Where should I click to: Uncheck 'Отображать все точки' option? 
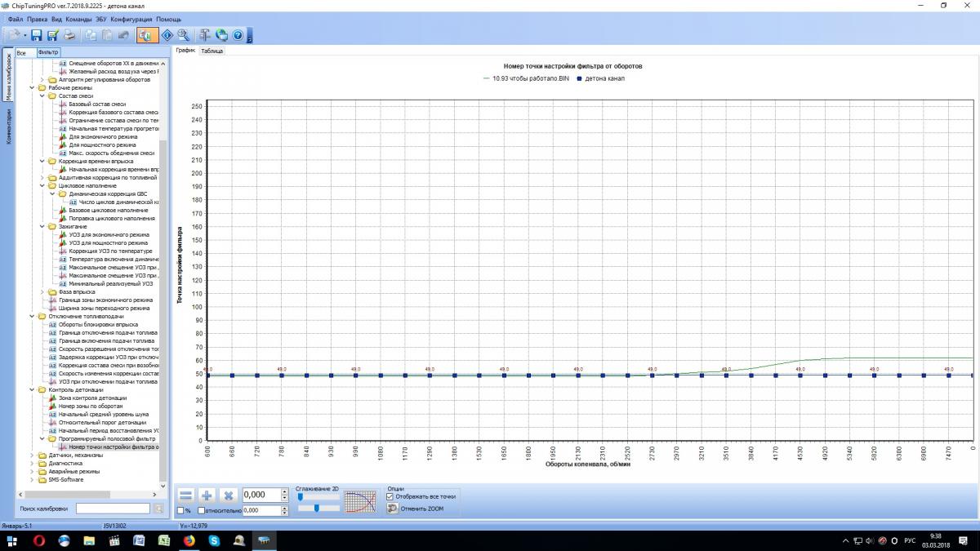point(390,496)
